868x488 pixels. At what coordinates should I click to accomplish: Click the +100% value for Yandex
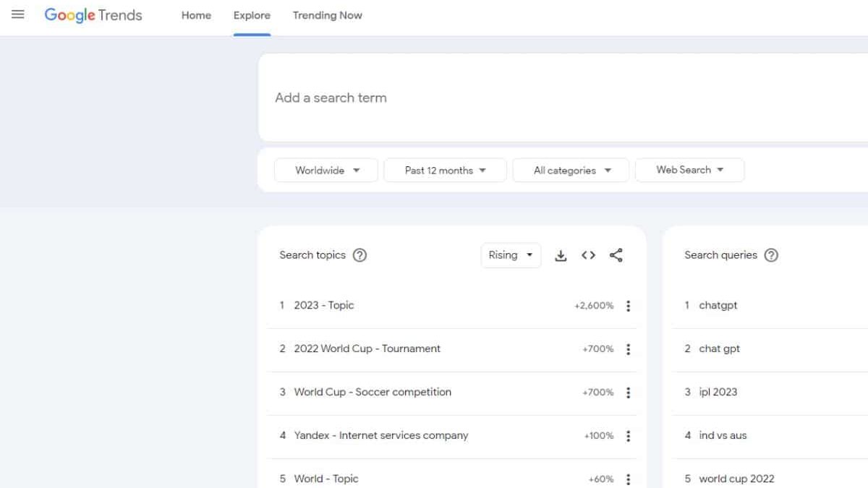coord(599,436)
